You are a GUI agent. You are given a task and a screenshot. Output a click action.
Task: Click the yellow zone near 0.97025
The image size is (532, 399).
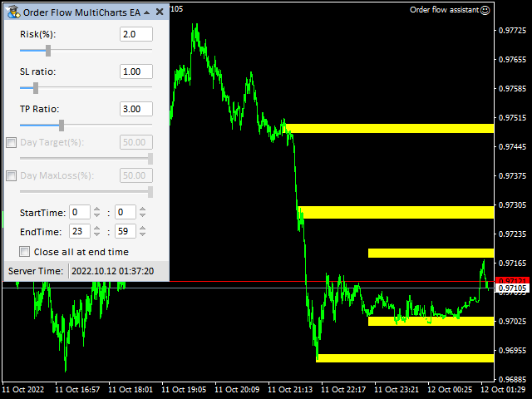(431, 321)
